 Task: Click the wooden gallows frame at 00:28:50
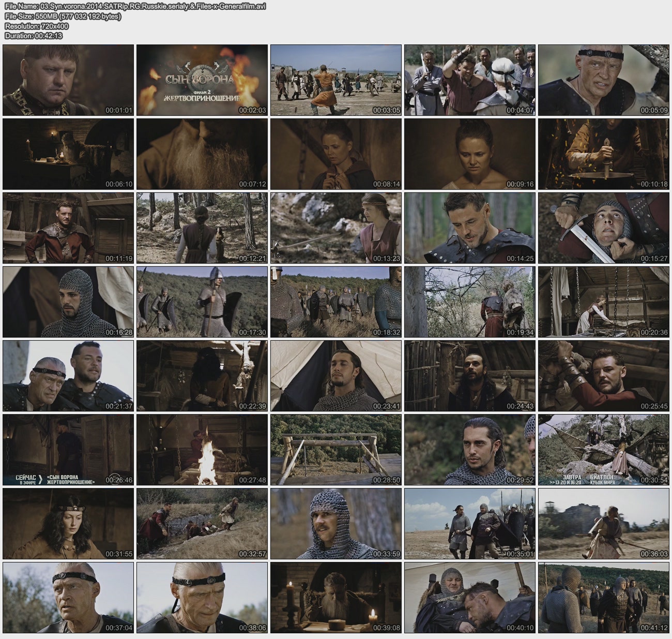[336, 450]
